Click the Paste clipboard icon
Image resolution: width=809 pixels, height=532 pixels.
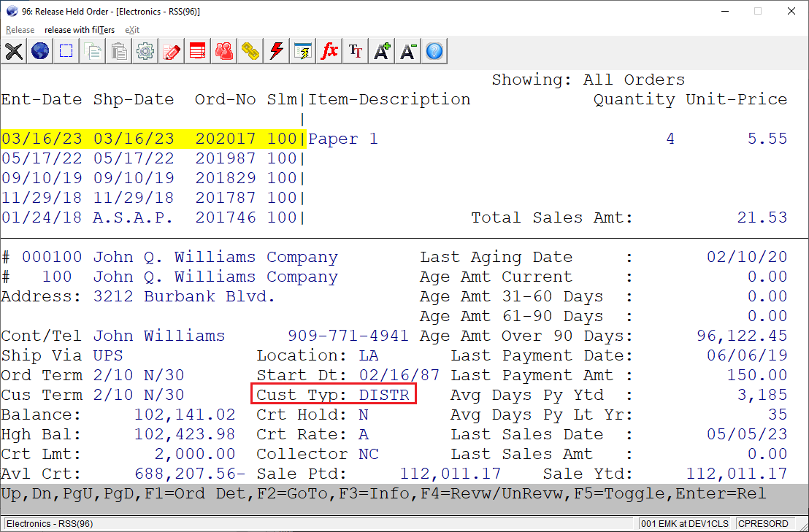pos(118,51)
